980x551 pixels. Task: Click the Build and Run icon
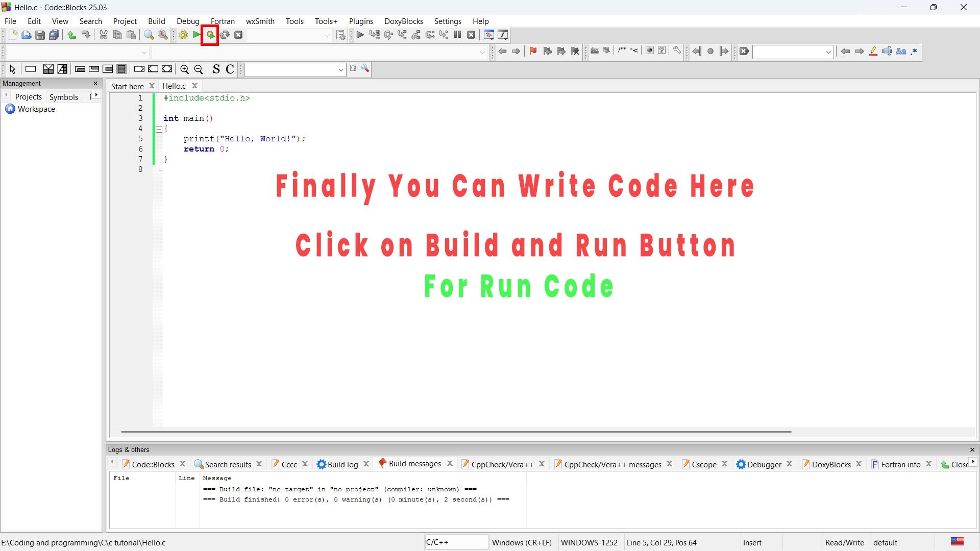coord(210,35)
